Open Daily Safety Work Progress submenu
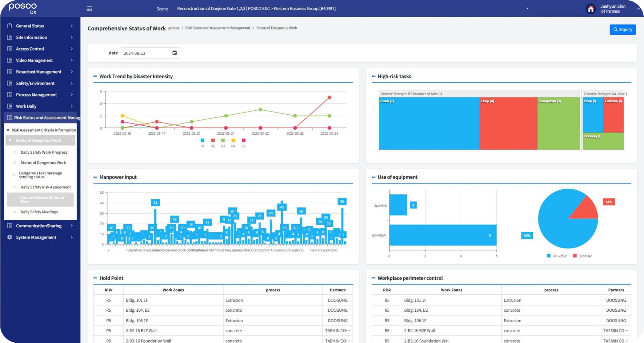This screenshot has height=343, width=644. tap(44, 152)
